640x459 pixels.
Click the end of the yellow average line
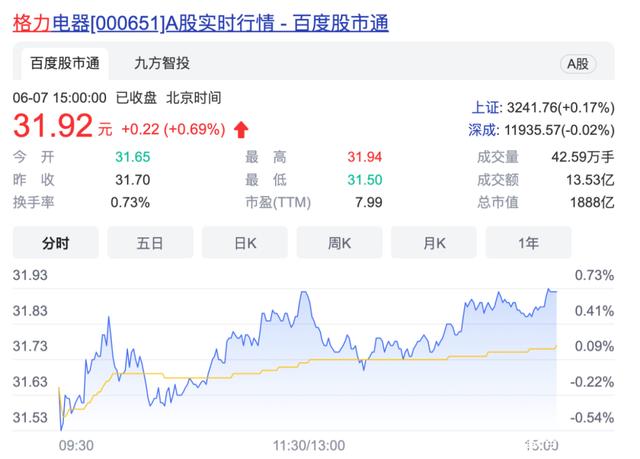click(556, 347)
